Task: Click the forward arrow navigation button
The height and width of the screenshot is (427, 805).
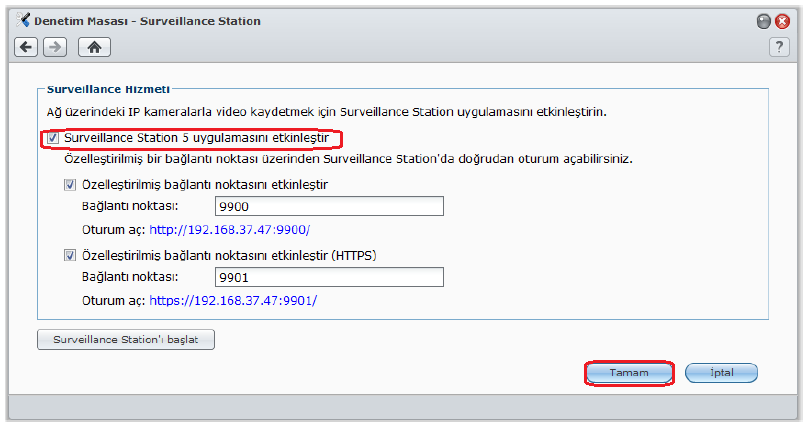Action: [55, 47]
